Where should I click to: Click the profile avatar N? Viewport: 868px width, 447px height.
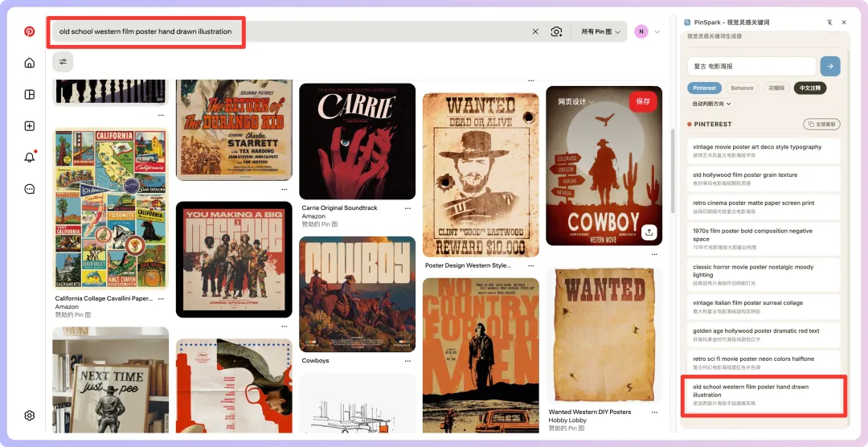click(641, 31)
